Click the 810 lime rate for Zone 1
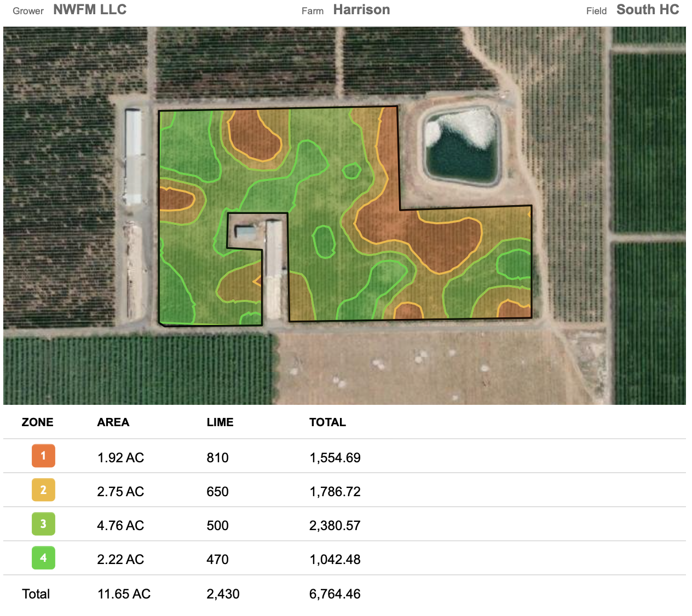The width and height of the screenshot is (692, 616). 217,458
